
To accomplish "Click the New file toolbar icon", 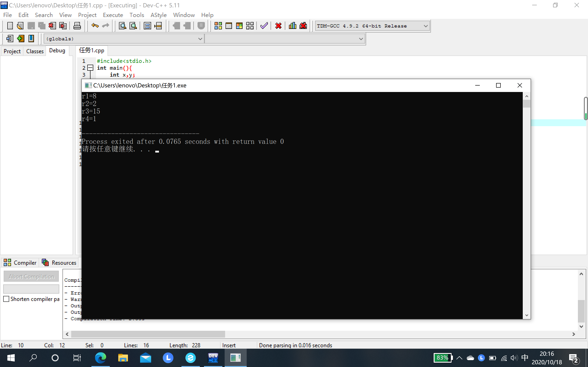I will tap(10, 26).
